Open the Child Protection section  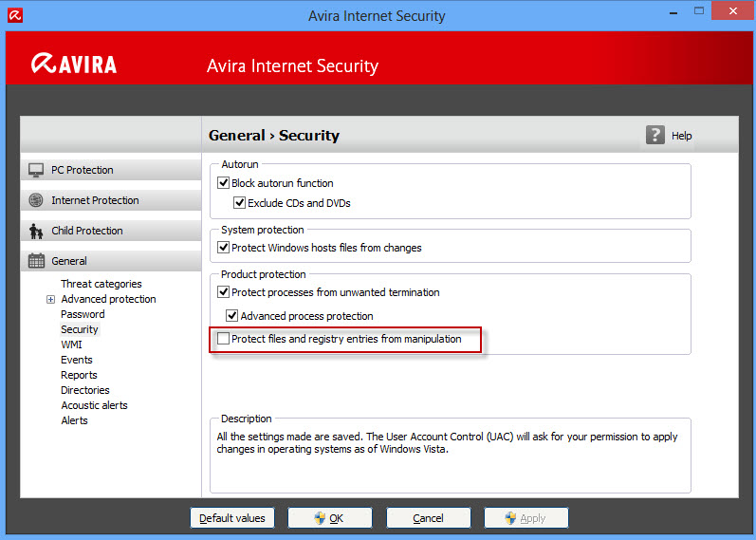point(111,231)
